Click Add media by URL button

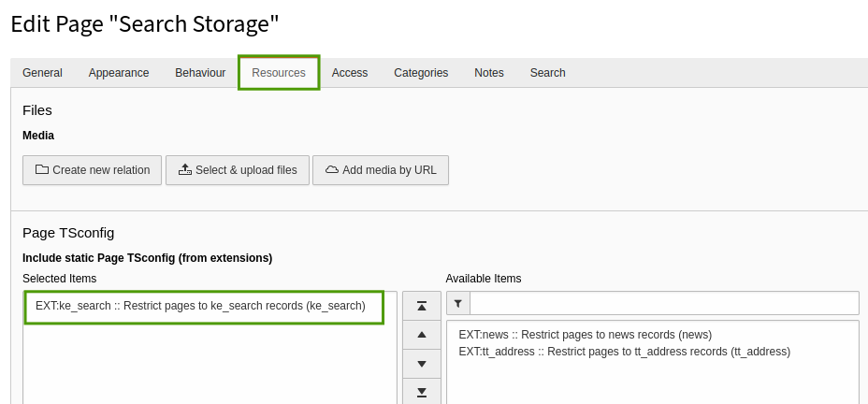[381, 170]
